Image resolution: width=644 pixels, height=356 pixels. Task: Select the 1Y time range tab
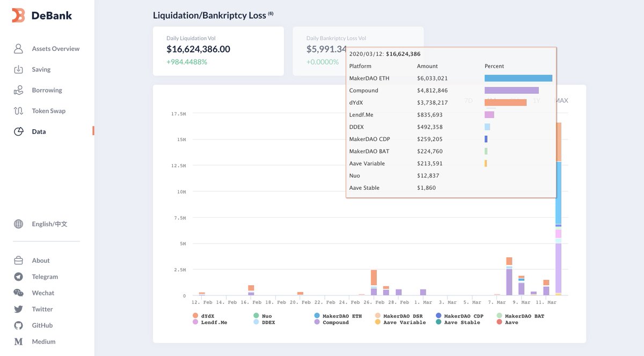[537, 101]
